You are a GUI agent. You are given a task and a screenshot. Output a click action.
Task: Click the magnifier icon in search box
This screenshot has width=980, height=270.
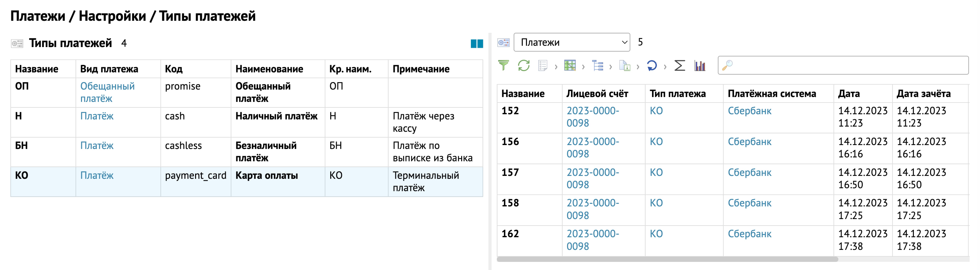(727, 65)
